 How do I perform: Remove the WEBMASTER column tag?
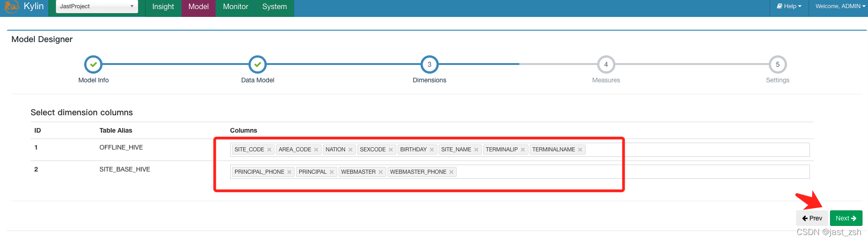click(381, 172)
